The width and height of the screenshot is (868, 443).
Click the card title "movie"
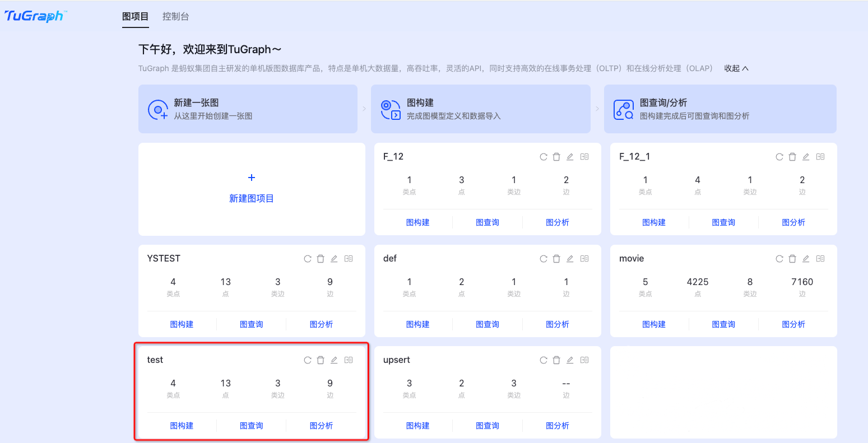coord(632,259)
